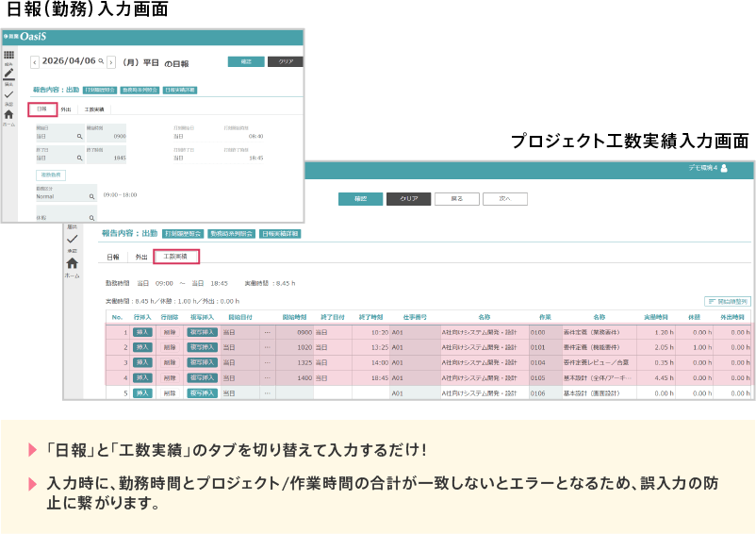Click the 開始順整列 sort button above the table
Viewport: 756px width, 534px height.
pyautogui.click(x=728, y=302)
